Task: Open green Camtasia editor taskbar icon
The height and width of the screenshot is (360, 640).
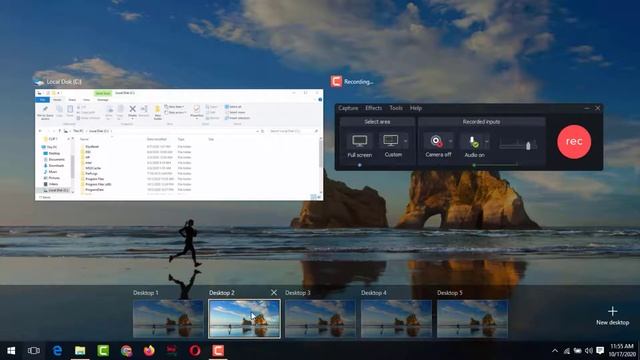Action: [x=103, y=351]
